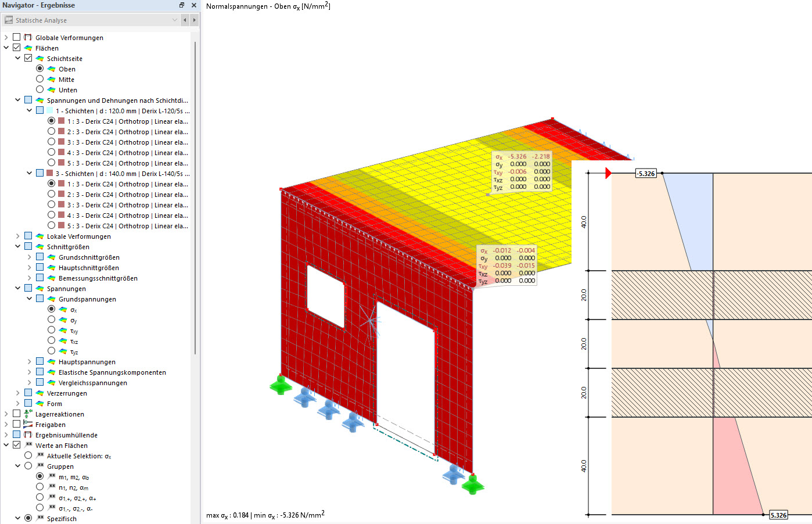Enable the Hauptschnittgrößen checkbox
Screen dimensions: 812x524
point(39,267)
